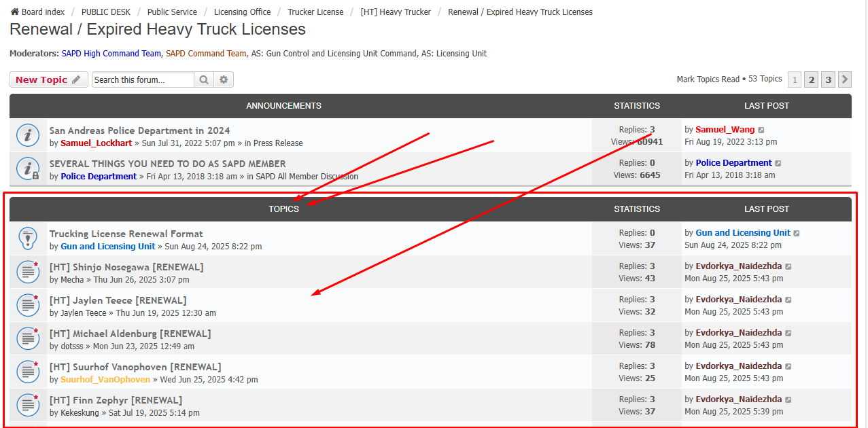
Task: Open dotsss author profile
Action: click(72, 346)
